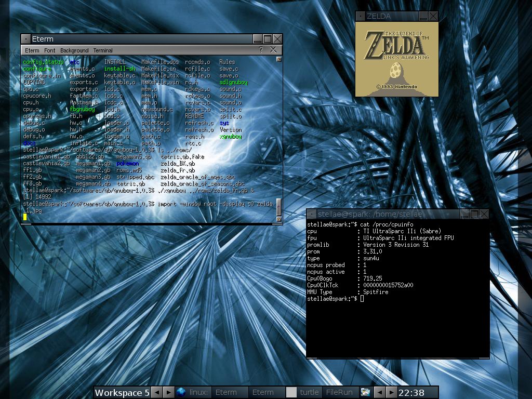
Task: Click the 'castlevania1.gb' ROM name in Eterm
Action: [x=46, y=157]
